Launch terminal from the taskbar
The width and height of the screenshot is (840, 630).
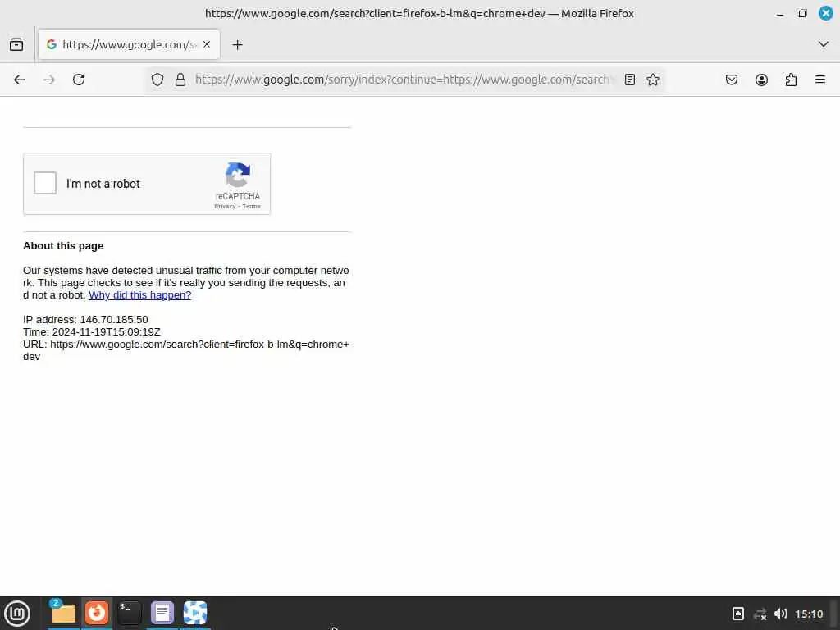click(x=129, y=613)
